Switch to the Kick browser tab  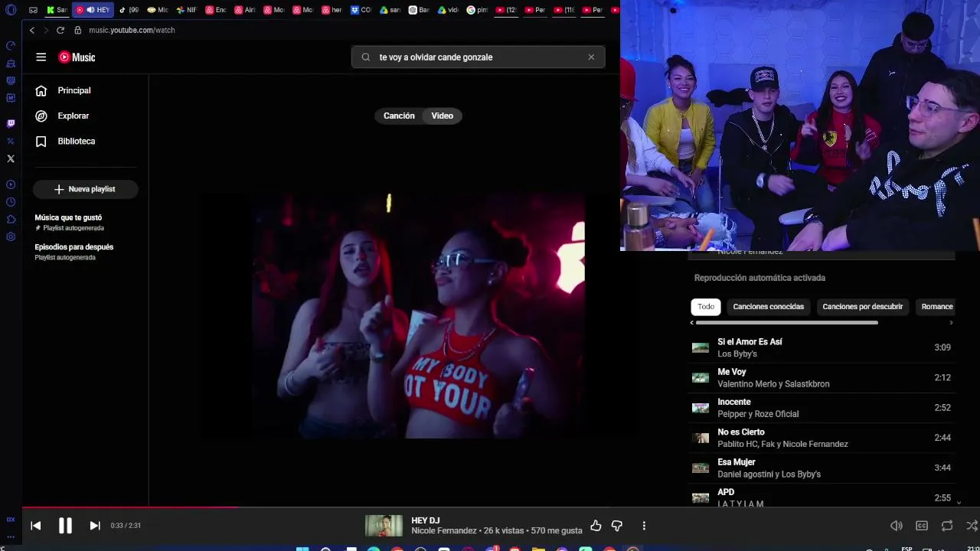[57, 10]
